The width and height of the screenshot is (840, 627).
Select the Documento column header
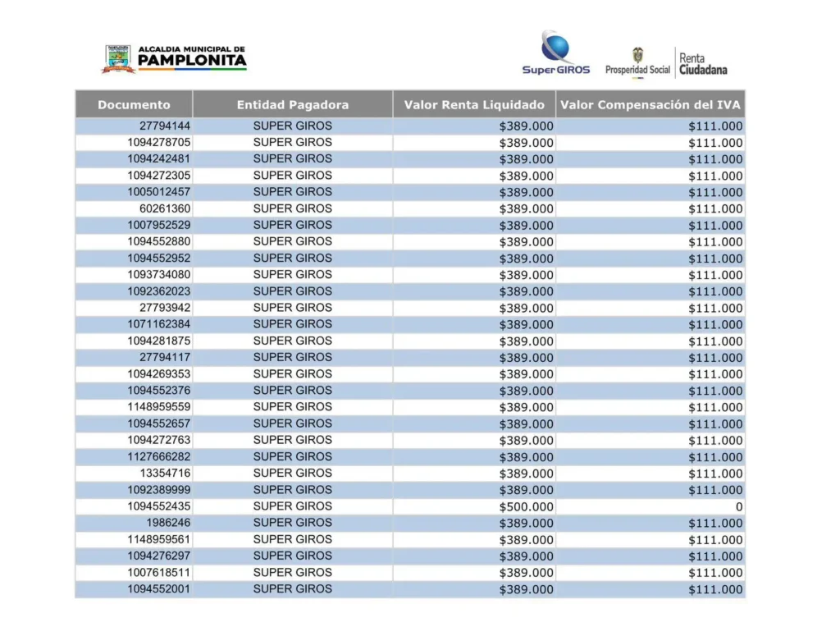[x=134, y=104]
